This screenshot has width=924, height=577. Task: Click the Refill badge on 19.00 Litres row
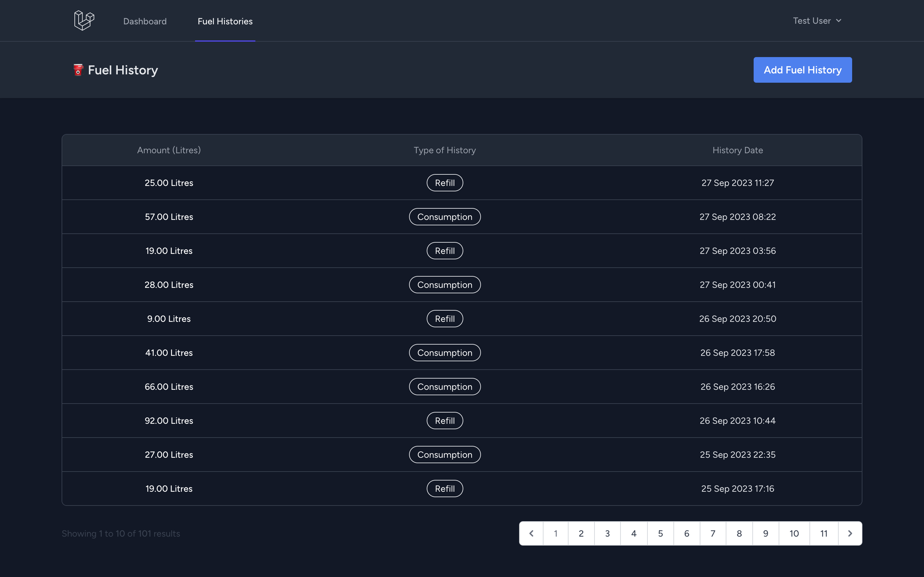444,250
